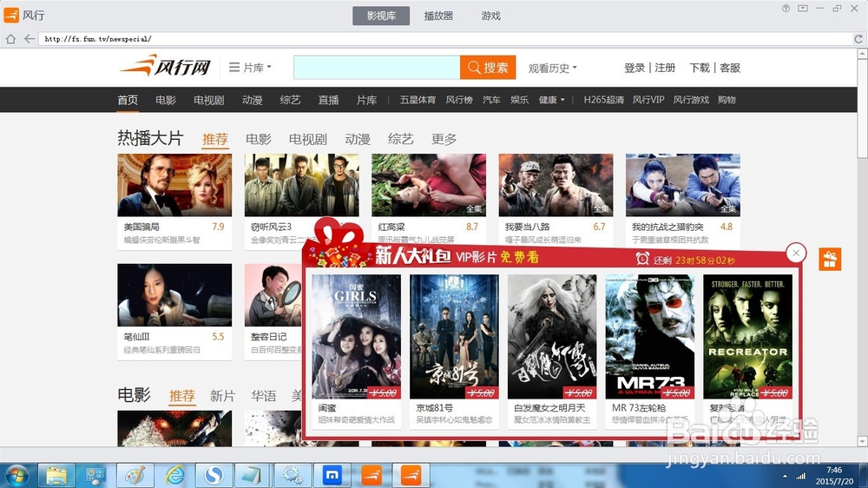Open 直播 in navigation bar
Image resolution: width=868 pixels, height=488 pixels.
click(x=328, y=100)
